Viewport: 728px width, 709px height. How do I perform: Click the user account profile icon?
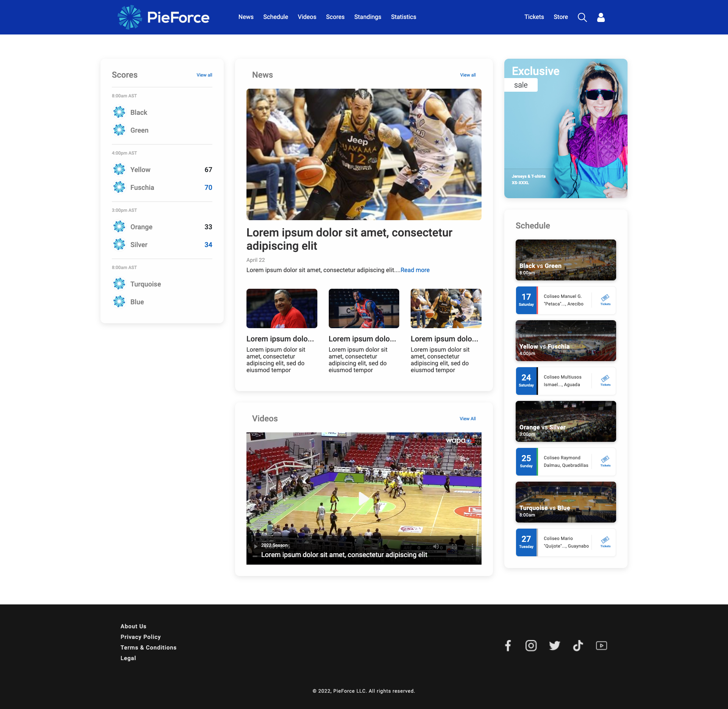coord(601,17)
